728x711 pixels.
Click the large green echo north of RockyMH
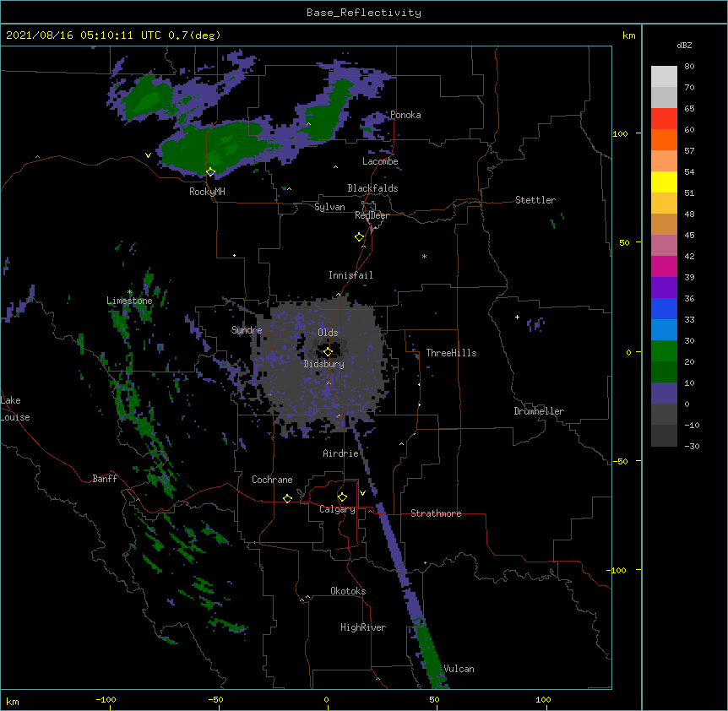218,146
